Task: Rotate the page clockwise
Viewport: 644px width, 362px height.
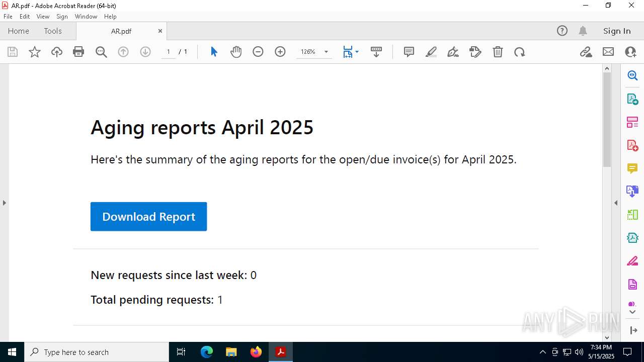Action: click(520, 52)
